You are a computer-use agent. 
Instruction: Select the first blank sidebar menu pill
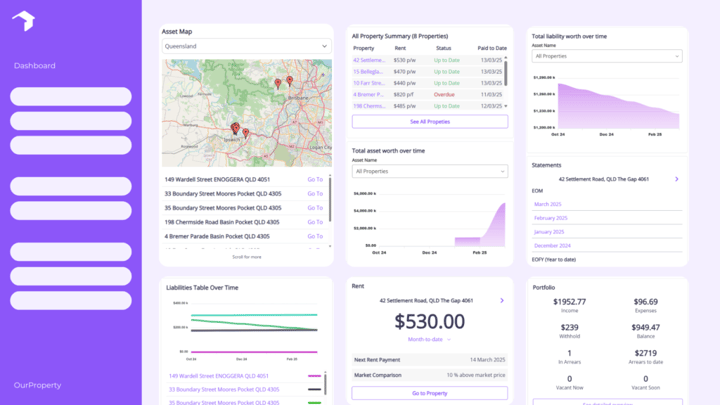pos(71,96)
